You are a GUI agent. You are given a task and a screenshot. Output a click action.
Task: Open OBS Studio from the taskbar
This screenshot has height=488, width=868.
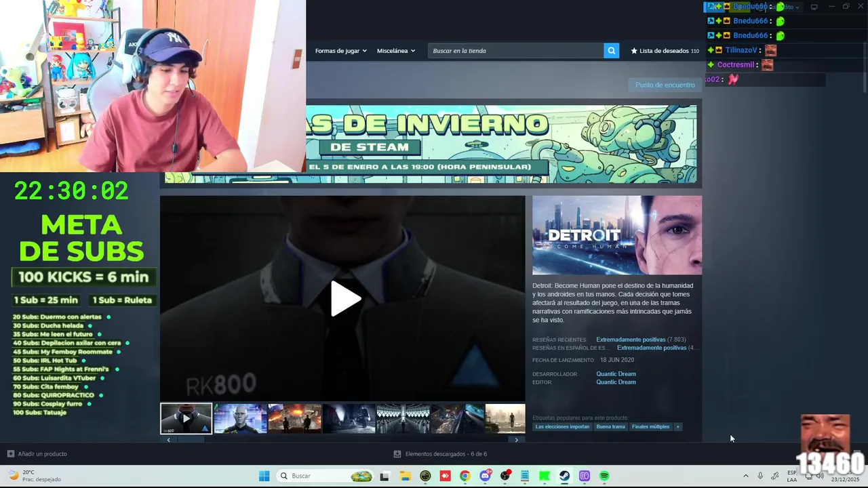pos(505,476)
